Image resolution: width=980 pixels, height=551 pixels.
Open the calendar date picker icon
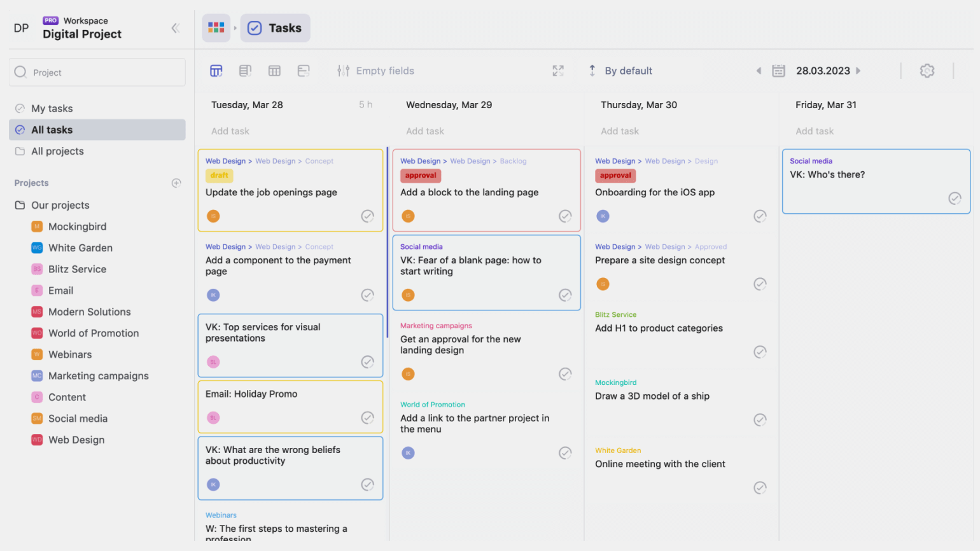[778, 71]
